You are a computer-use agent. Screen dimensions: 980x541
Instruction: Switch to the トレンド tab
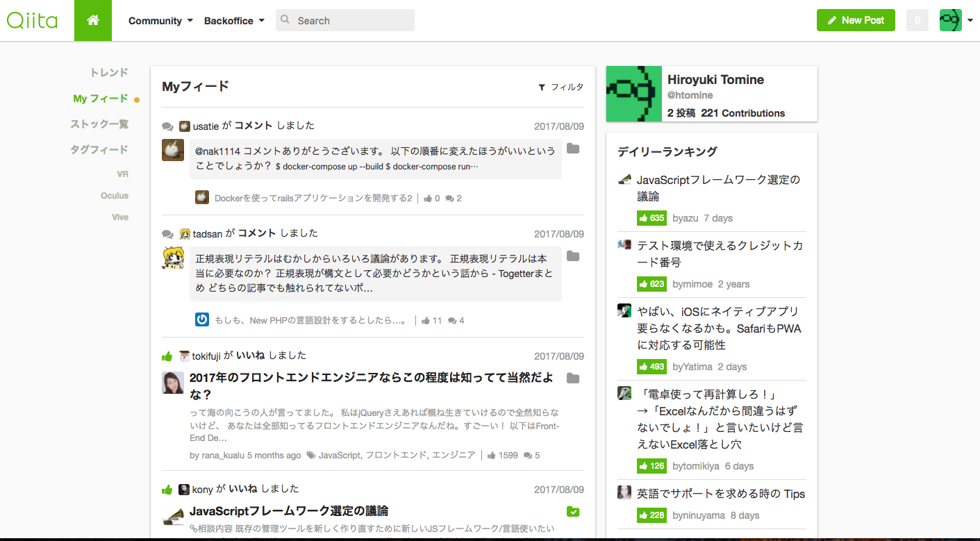(x=109, y=72)
